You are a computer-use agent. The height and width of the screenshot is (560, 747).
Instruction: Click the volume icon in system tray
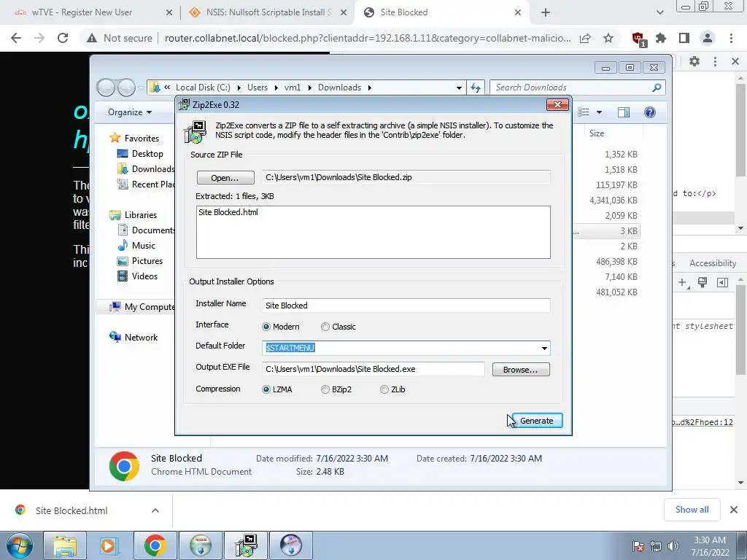(x=673, y=546)
